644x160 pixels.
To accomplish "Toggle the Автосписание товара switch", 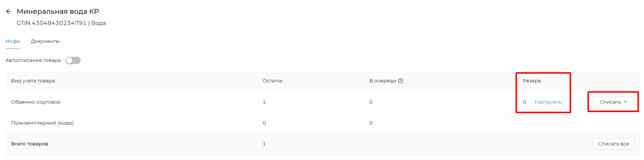I will coord(73,60).
